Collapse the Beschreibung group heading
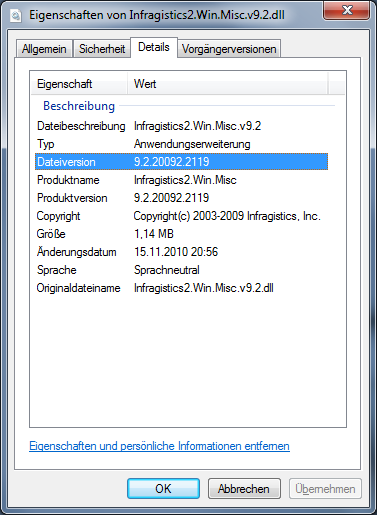Screen dimensions: 377x515 (x=79, y=106)
